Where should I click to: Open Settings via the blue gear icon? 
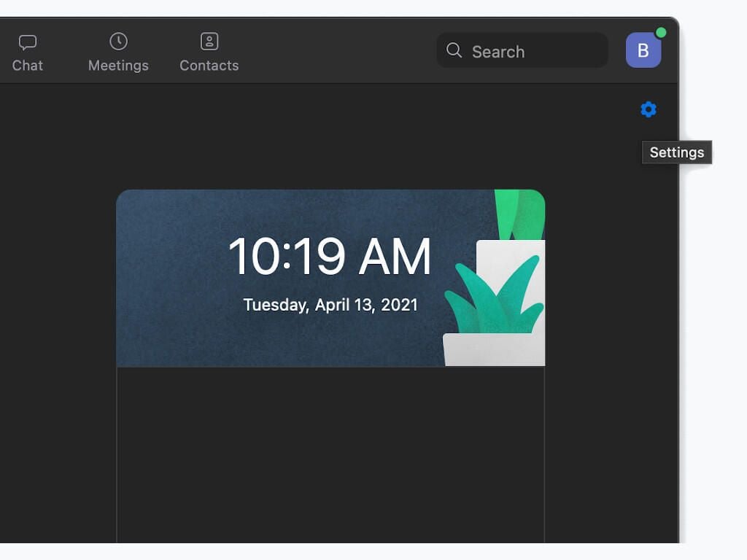[648, 109]
